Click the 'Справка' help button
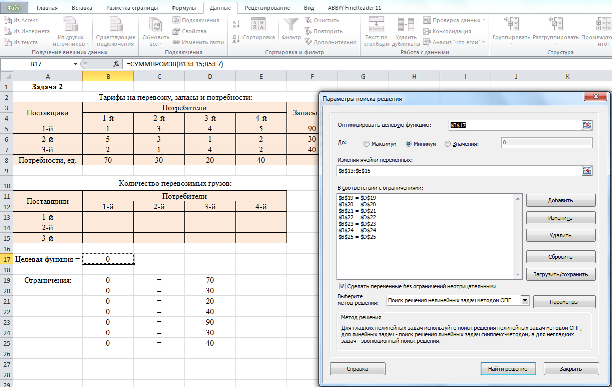 (x=358, y=369)
